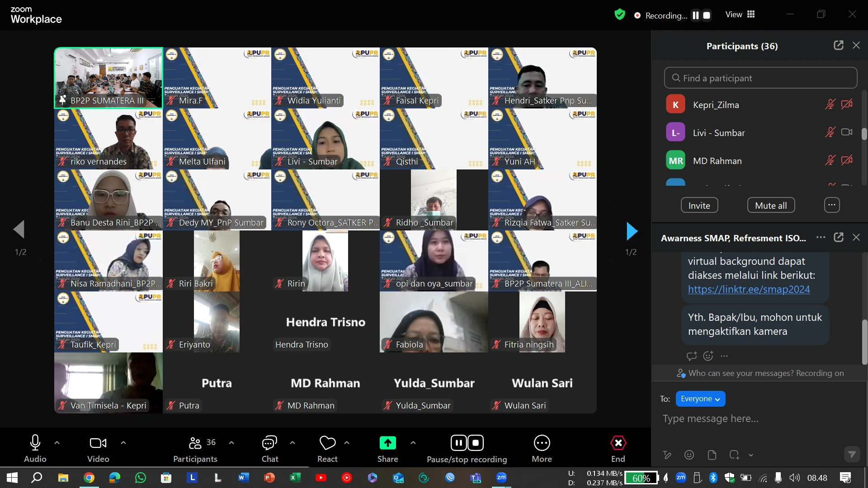The height and width of the screenshot is (488, 868).
Task: Open the Chat panel icon
Action: 269,443
